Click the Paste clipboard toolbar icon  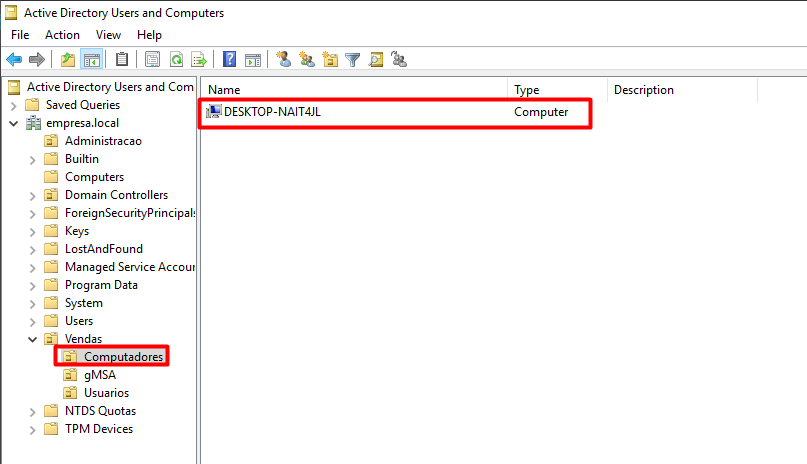click(122, 60)
